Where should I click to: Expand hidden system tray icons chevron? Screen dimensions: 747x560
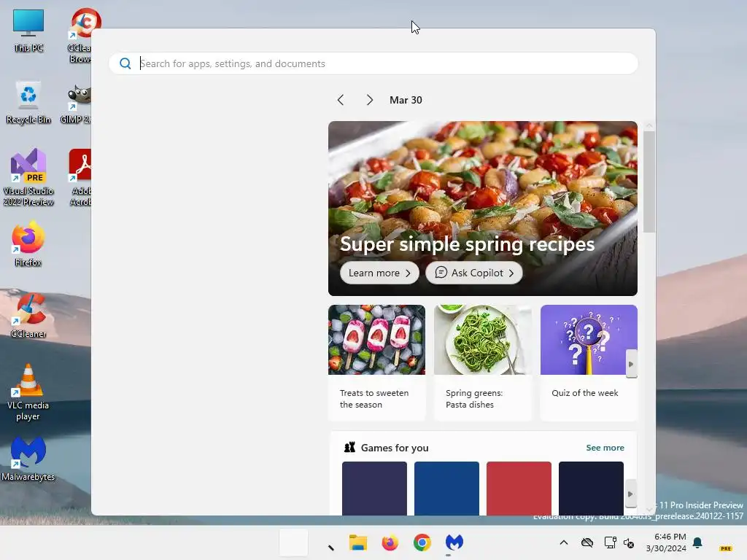click(x=564, y=542)
